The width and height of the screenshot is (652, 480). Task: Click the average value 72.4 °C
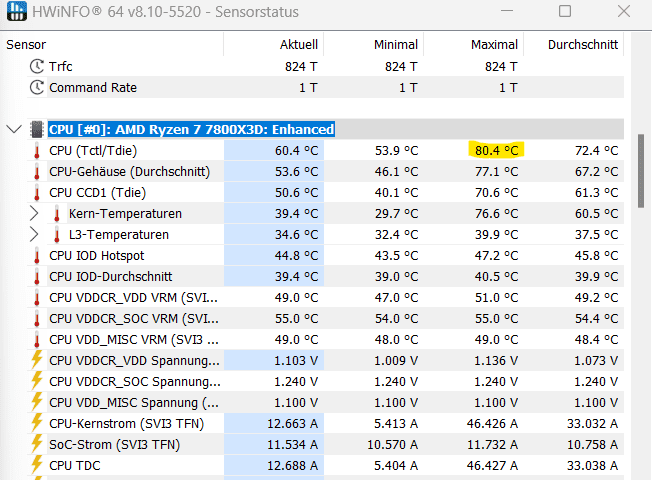coord(596,151)
